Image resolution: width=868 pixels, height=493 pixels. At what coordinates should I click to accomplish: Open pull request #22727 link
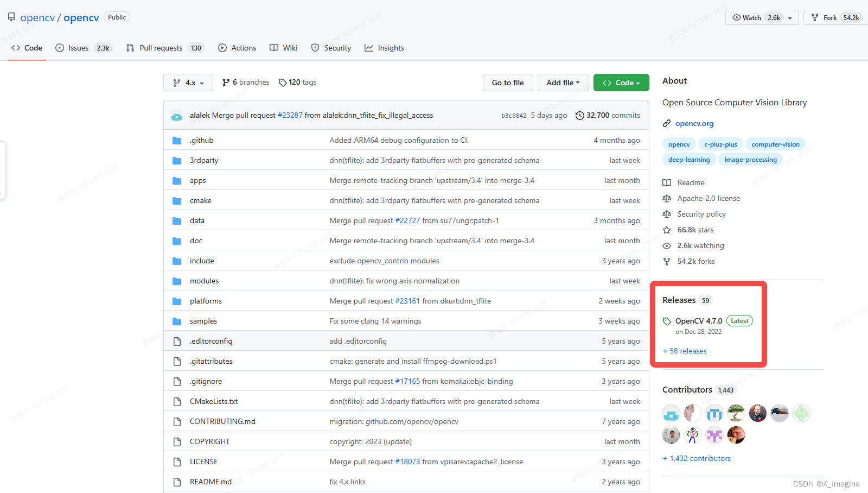click(407, 221)
